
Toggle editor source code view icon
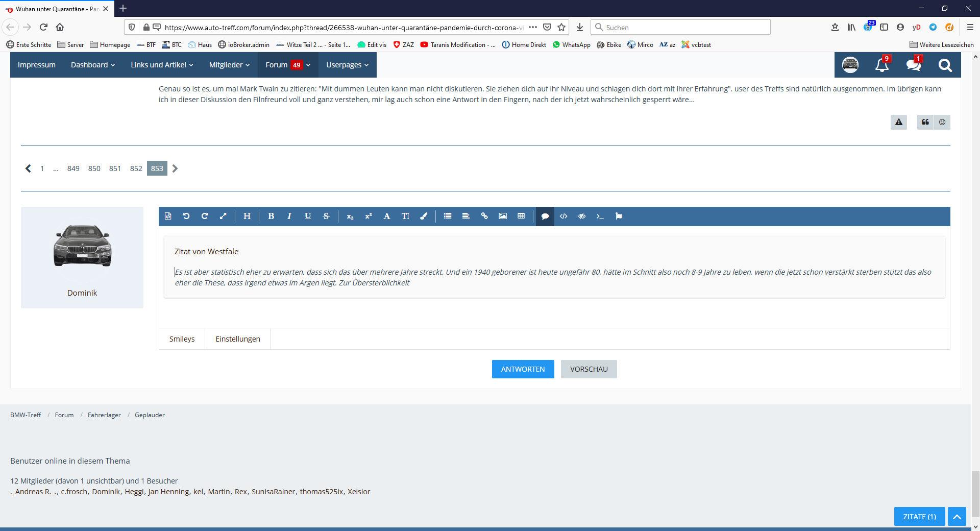coord(168,216)
